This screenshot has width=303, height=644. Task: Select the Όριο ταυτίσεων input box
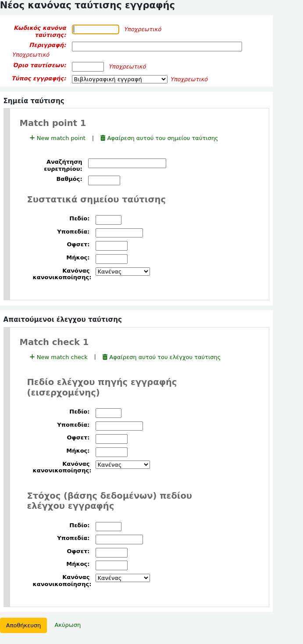(x=88, y=67)
